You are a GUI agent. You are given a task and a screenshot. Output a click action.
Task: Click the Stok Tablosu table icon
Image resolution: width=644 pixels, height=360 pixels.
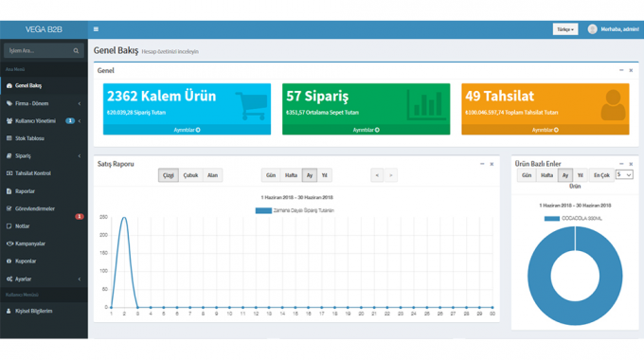pyautogui.click(x=9, y=138)
